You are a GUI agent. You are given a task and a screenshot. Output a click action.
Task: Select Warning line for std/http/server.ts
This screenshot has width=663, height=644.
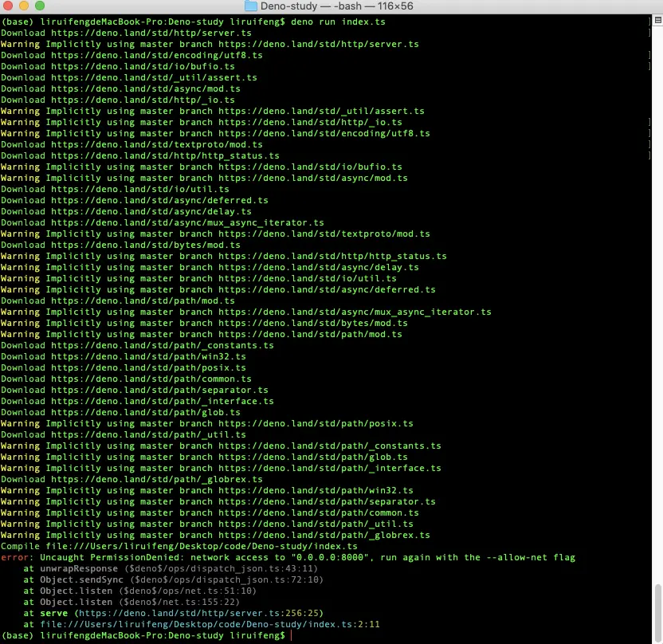[x=210, y=44]
